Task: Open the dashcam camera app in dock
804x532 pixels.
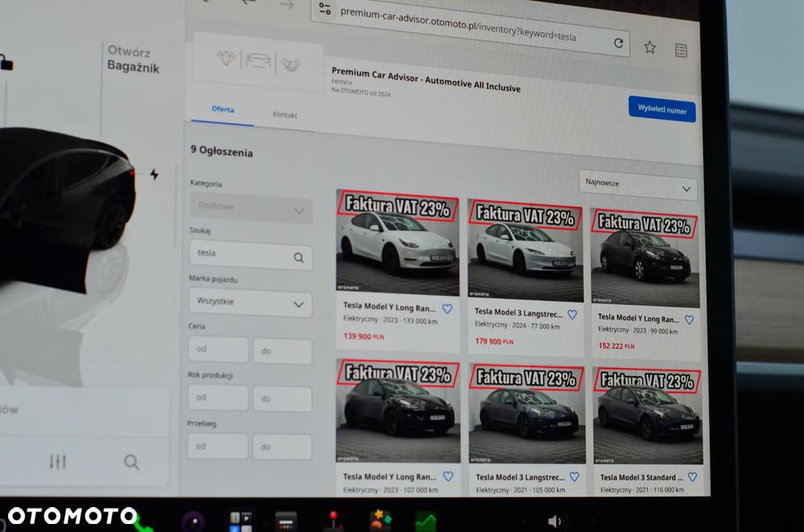Action: (193, 522)
